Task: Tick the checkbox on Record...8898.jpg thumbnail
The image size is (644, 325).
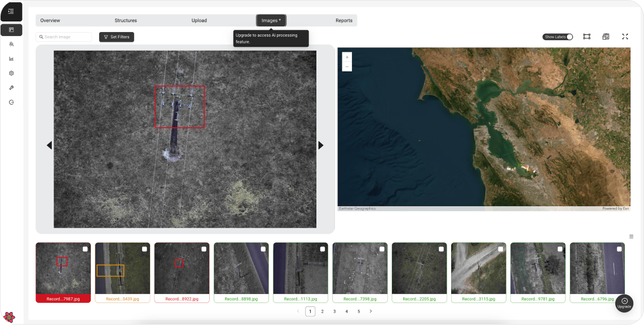Action: (x=263, y=249)
